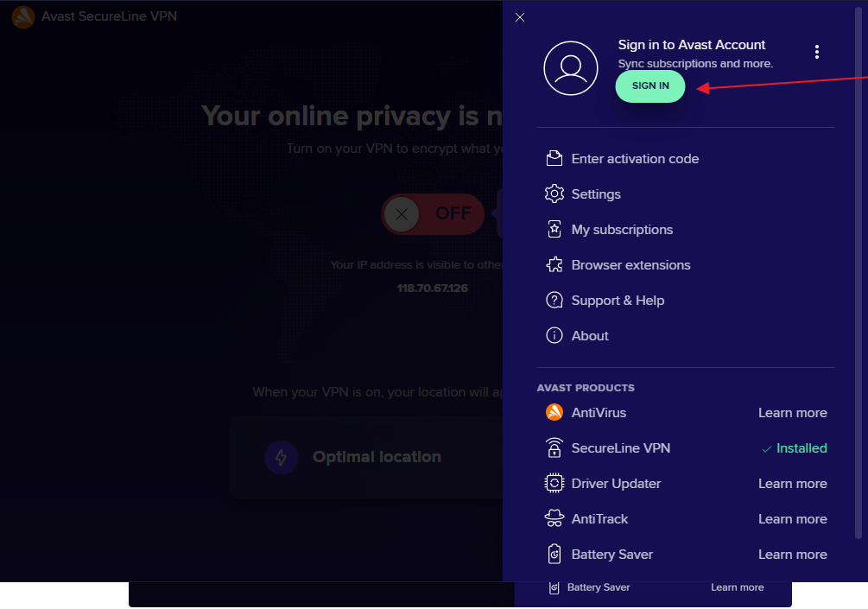Click the Support & Help question icon
The width and height of the screenshot is (868, 609).
click(x=554, y=301)
